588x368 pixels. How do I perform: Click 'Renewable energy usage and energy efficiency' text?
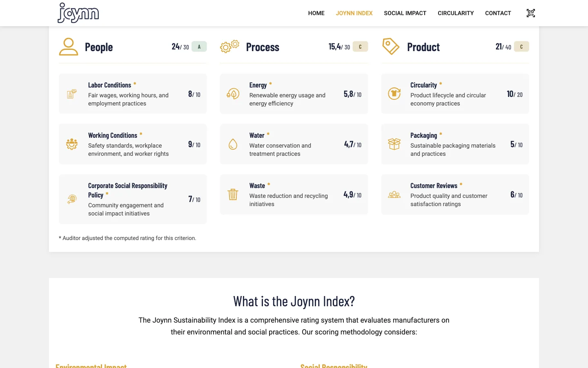point(287,99)
